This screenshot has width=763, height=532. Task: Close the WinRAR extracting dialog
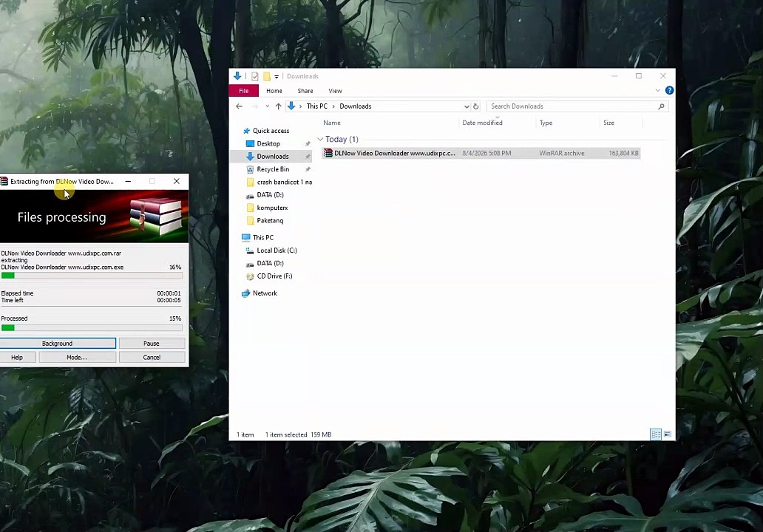pyautogui.click(x=177, y=181)
